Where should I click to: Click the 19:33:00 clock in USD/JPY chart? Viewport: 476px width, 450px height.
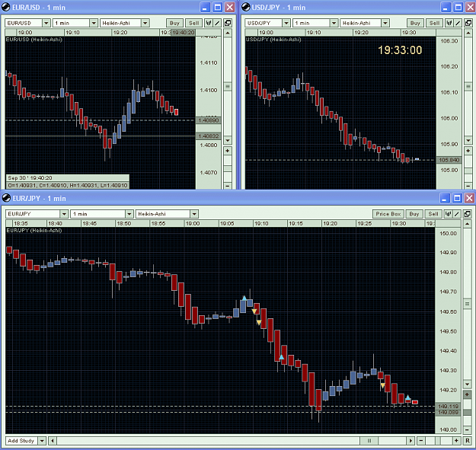point(400,50)
